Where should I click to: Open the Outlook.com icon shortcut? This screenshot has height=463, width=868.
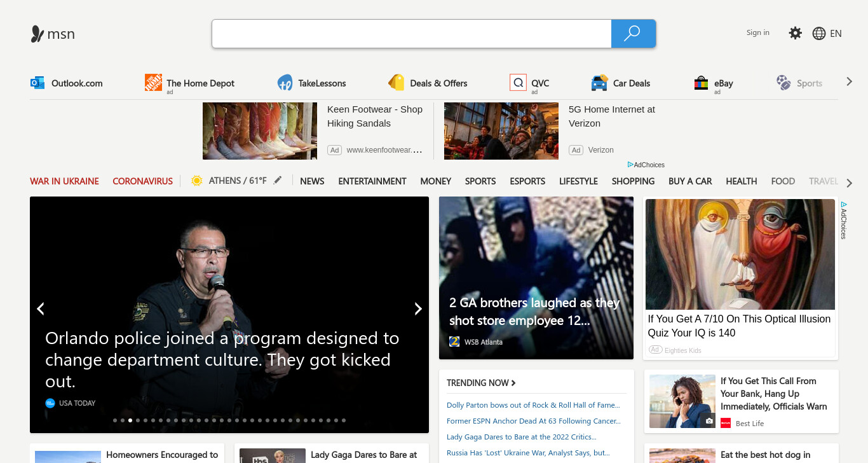[x=37, y=83]
